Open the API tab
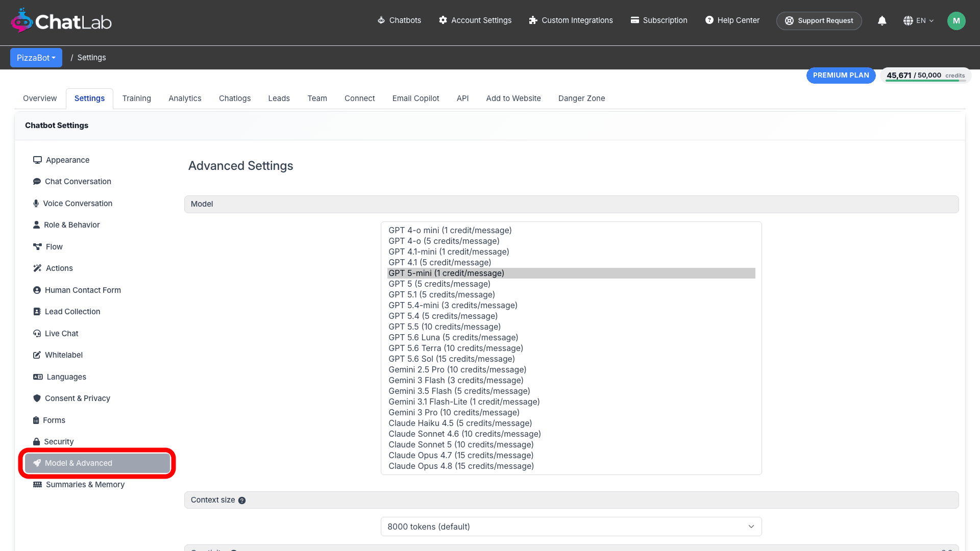The image size is (980, 551). (462, 98)
